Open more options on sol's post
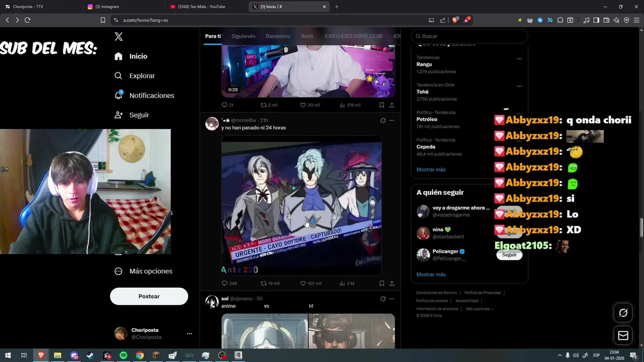The image size is (644, 362). (392, 299)
